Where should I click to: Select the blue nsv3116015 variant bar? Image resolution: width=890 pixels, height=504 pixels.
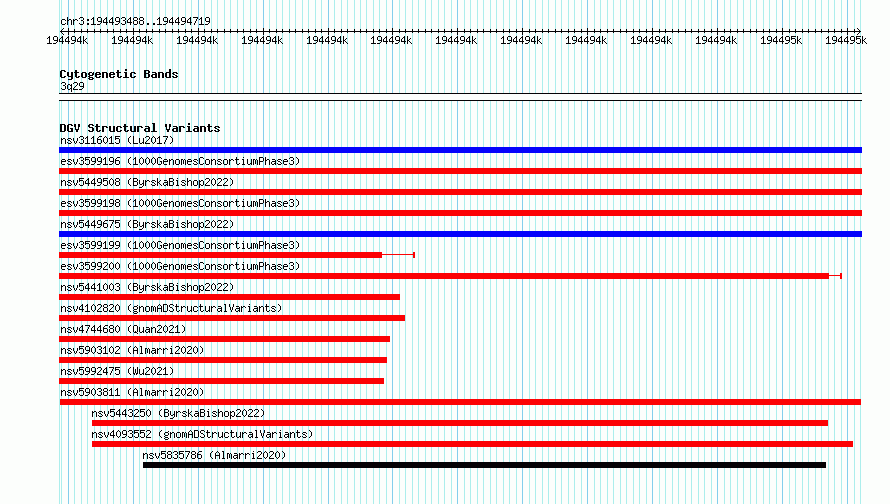click(460, 150)
